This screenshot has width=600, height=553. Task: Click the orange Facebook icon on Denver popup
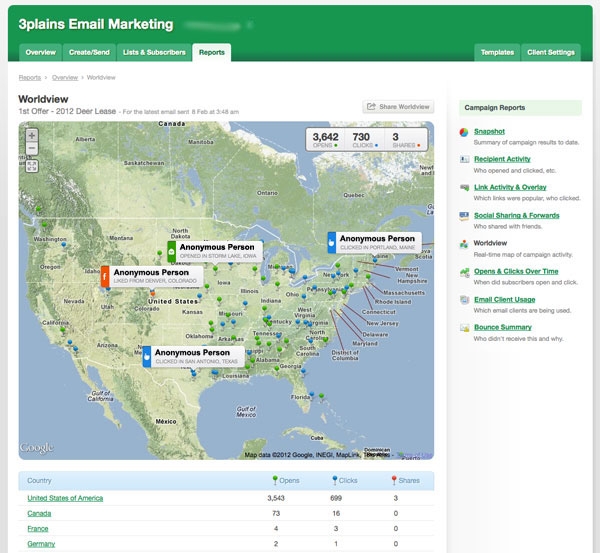tap(105, 277)
